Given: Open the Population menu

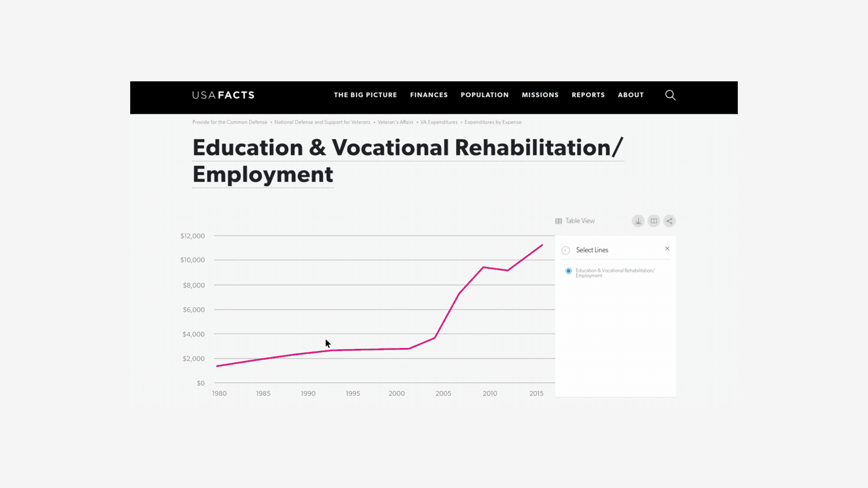Looking at the screenshot, I should [485, 95].
